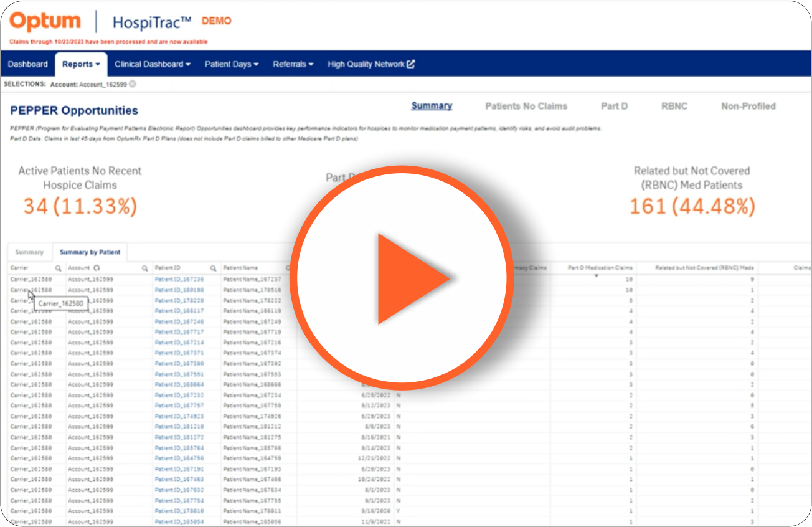Viewport: 812px width, 527px height.
Task: Play the HospiTrac demo video
Action: tap(402, 278)
